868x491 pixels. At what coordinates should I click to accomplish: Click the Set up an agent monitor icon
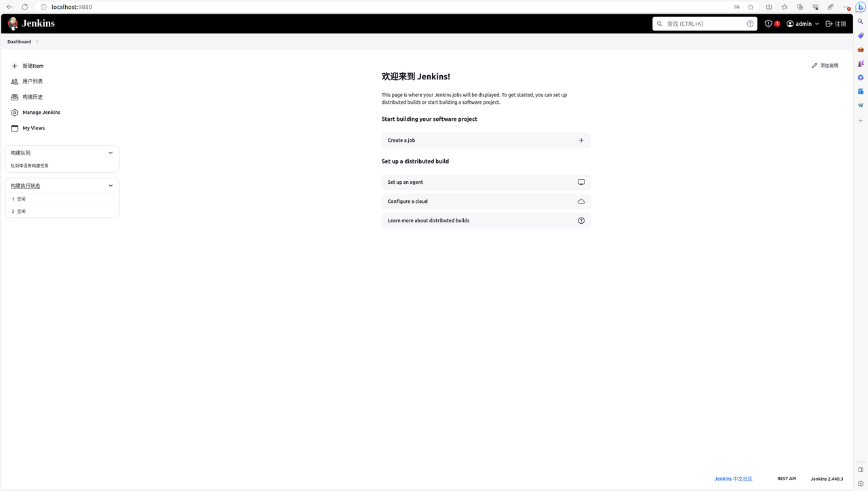point(581,182)
